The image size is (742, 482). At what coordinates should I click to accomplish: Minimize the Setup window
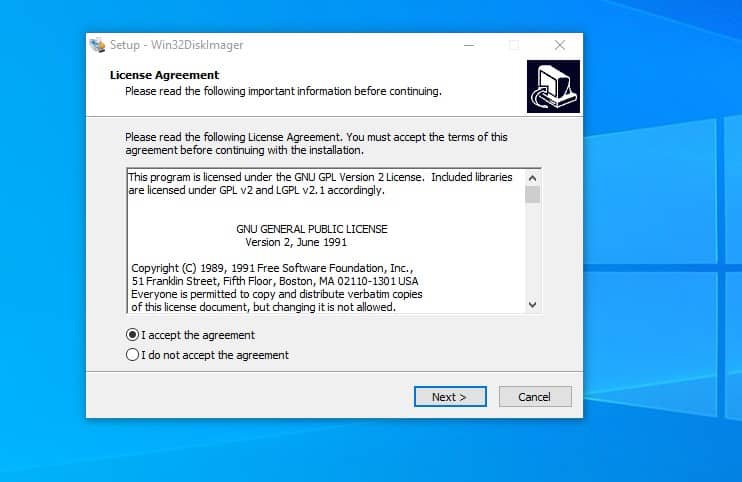click(467, 45)
